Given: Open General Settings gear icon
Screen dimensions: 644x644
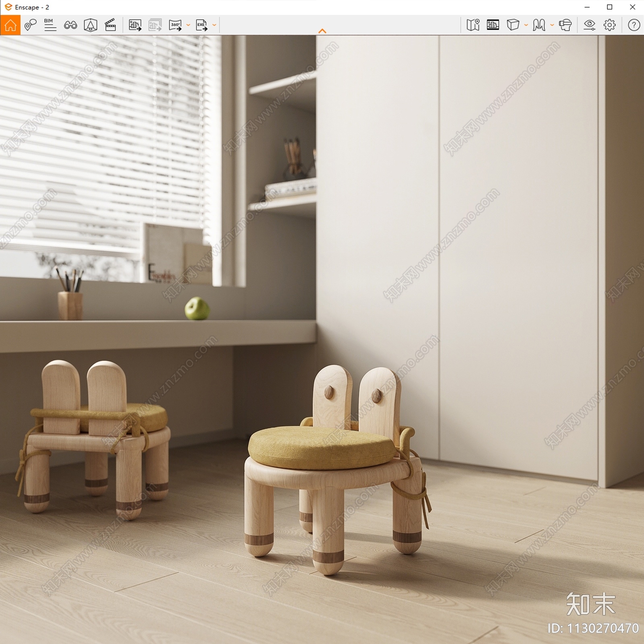Looking at the screenshot, I should (x=610, y=25).
